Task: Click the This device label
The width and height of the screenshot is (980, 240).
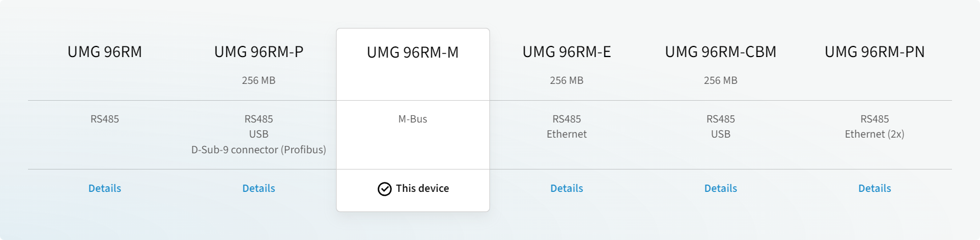Action: 422,189
